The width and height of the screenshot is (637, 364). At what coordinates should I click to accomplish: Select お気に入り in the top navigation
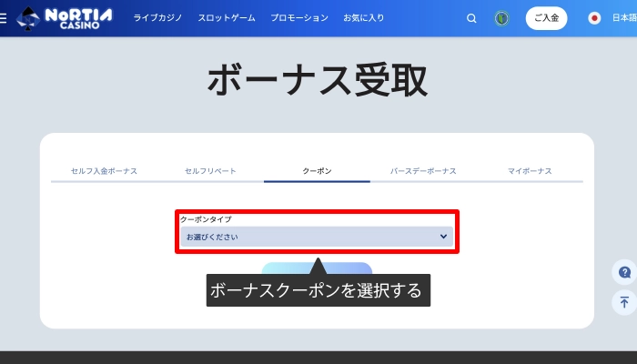363,18
